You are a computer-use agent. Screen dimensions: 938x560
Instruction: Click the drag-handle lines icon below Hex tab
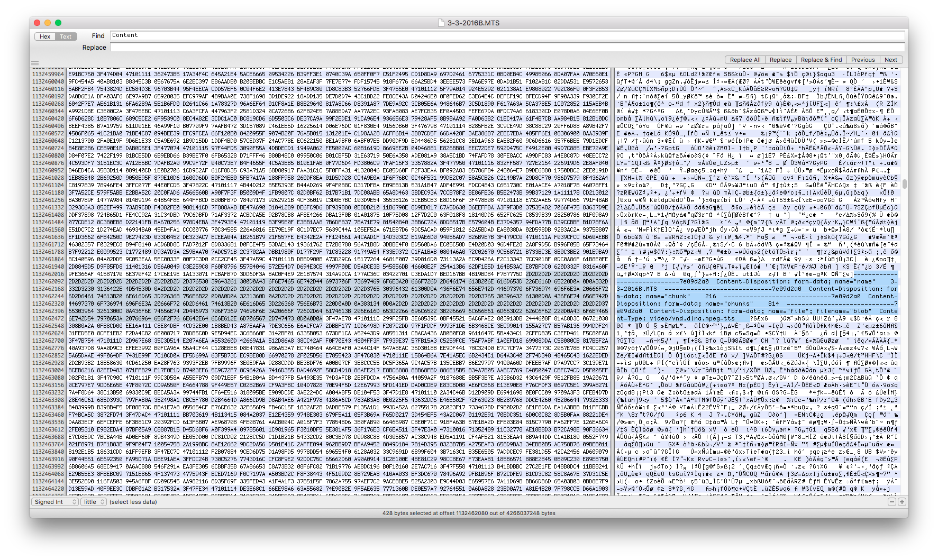(x=35, y=63)
